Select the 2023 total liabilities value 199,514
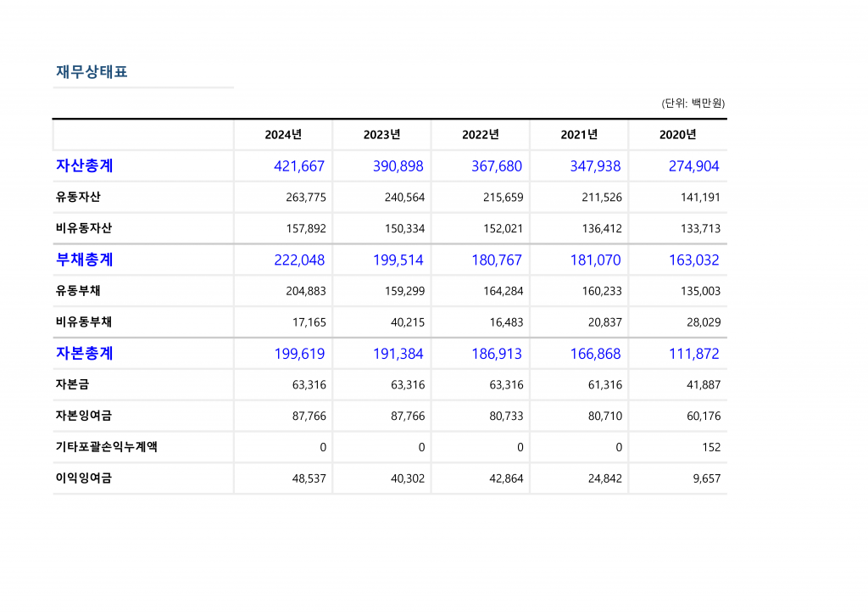 tap(398, 260)
